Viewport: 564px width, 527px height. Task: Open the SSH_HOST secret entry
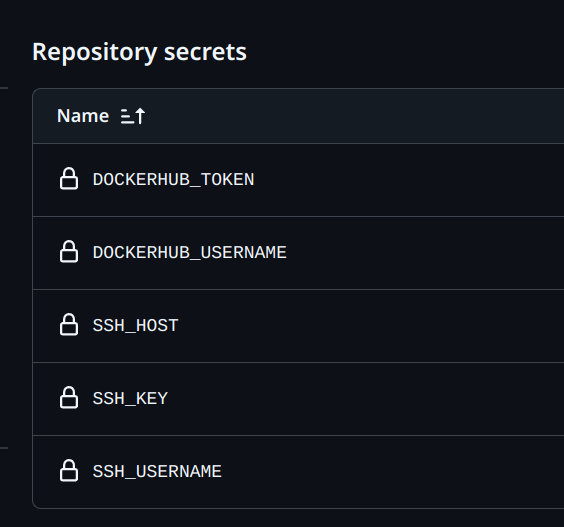tap(136, 326)
